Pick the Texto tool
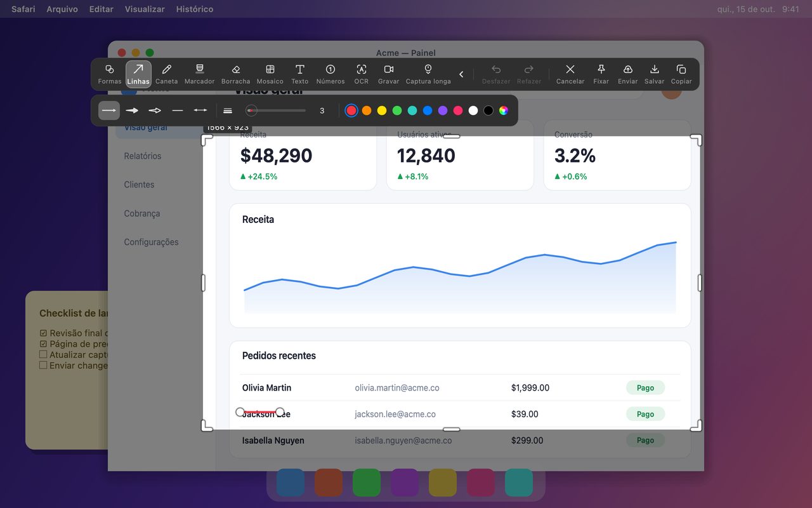This screenshot has height=508, width=812. click(299, 74)
